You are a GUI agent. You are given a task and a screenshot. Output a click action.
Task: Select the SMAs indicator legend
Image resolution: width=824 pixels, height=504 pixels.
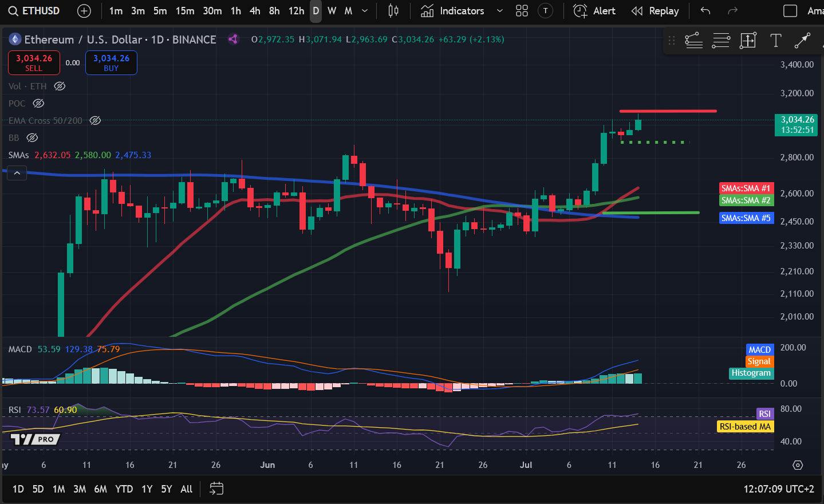pos(19,155)
